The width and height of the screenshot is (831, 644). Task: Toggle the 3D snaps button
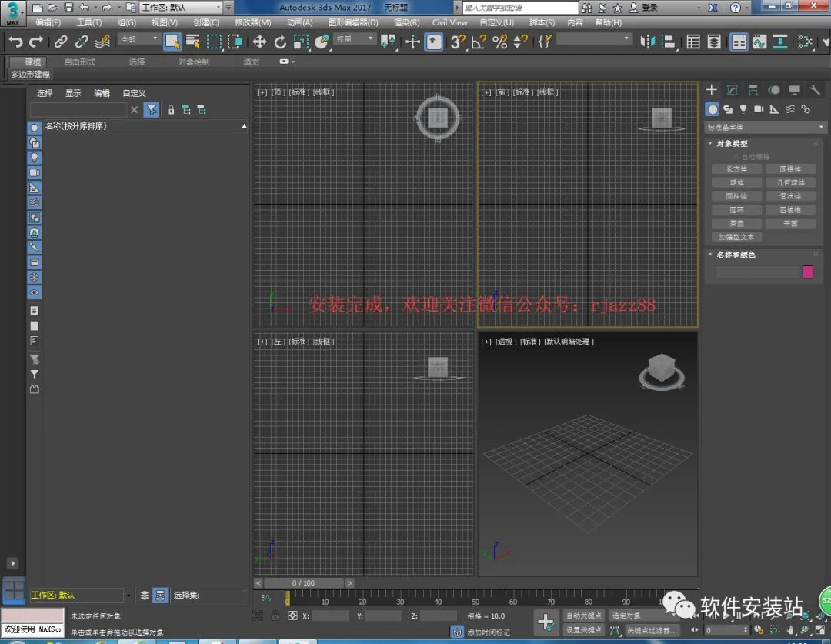[457, 42]
